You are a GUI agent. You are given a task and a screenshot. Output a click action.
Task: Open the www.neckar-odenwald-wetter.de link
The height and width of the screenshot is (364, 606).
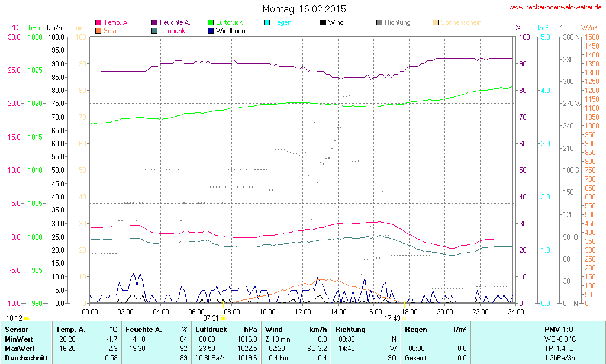(x=555, y=7)
